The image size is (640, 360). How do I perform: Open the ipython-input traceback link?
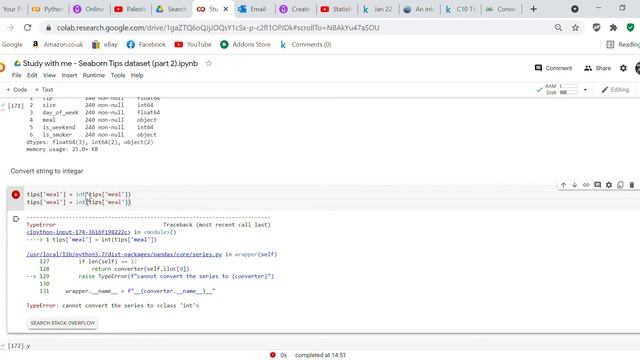[x=78, y=232]
